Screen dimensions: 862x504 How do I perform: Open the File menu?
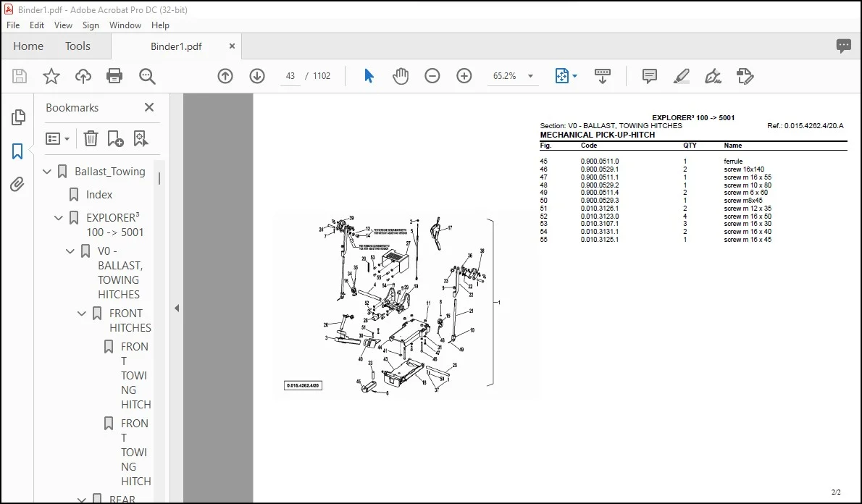13,25
